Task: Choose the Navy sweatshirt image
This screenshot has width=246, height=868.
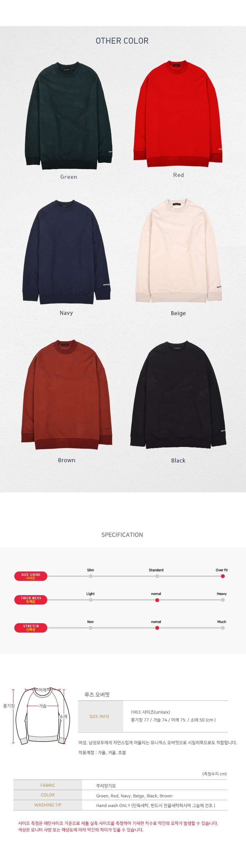Action: tap(66, 252)
